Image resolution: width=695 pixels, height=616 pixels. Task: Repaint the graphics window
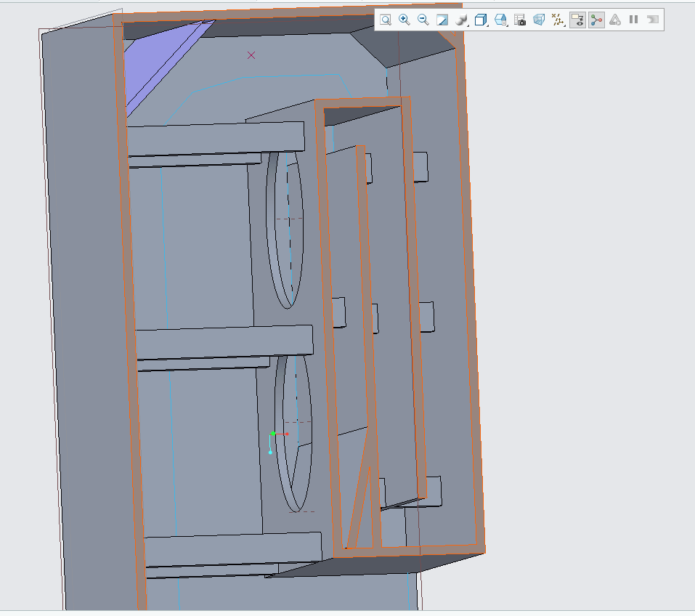coord(442,20)
